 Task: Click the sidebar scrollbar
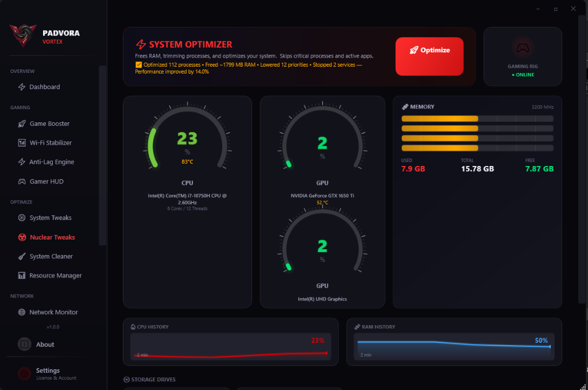tap(102, 156)
